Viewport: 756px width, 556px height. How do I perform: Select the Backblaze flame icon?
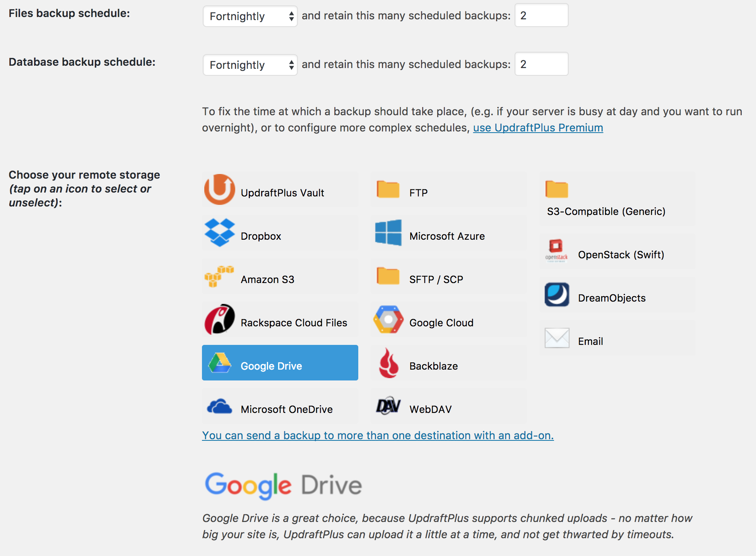pos(388,363)
